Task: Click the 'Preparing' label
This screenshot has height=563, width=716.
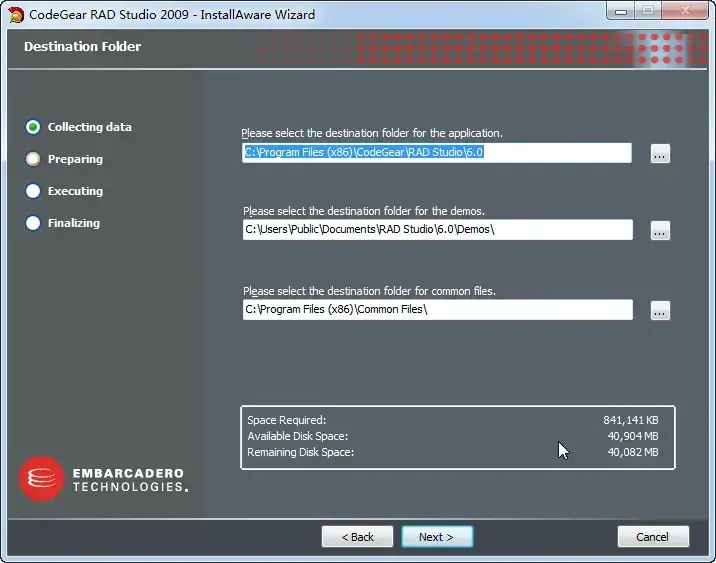Action: pos(75,159)
